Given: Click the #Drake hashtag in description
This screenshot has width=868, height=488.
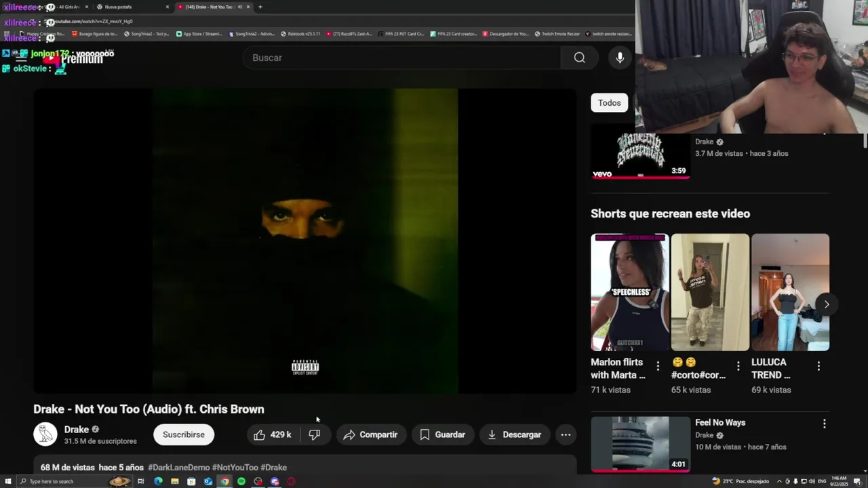Looking at the screenshot, I should 273,468.
